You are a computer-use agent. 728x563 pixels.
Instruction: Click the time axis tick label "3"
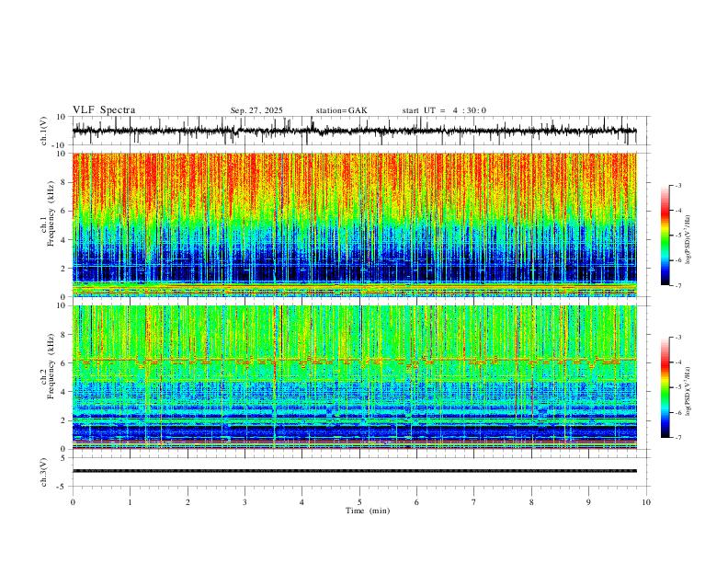[x=245, y=502]
